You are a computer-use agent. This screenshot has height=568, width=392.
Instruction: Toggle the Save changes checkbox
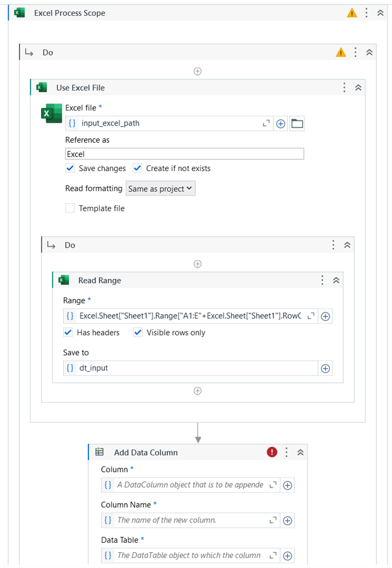tap(70, 168)
